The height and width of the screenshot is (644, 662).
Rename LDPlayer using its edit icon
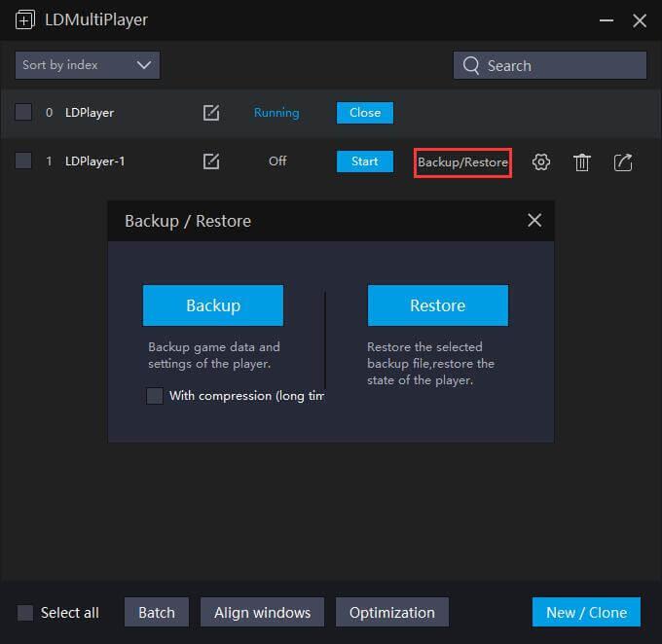click(x=210, y=113)
